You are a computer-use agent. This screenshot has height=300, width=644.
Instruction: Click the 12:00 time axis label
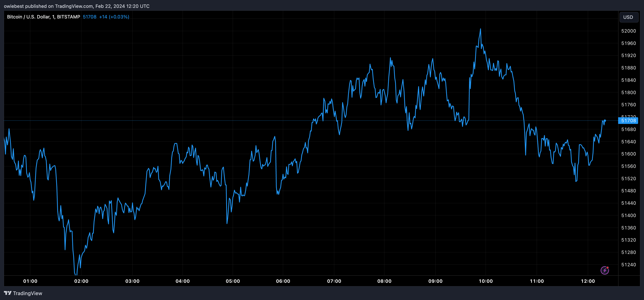coord(588,281)
